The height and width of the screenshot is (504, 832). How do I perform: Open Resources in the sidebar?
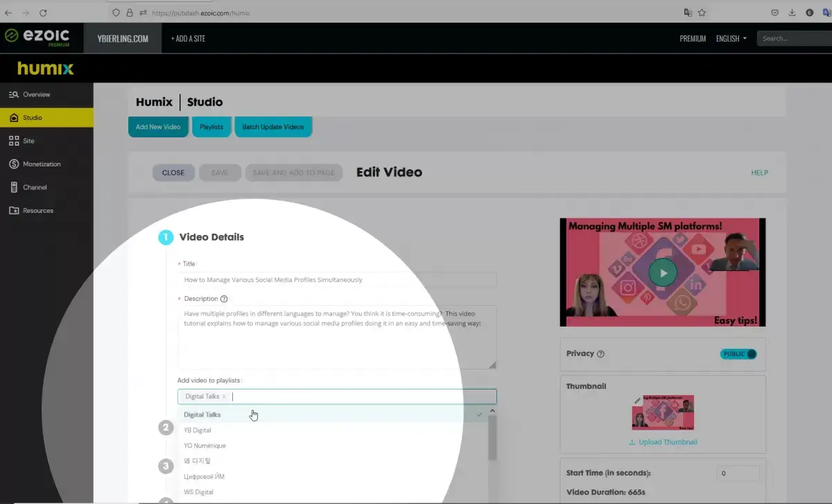click(x=46, y=211)
